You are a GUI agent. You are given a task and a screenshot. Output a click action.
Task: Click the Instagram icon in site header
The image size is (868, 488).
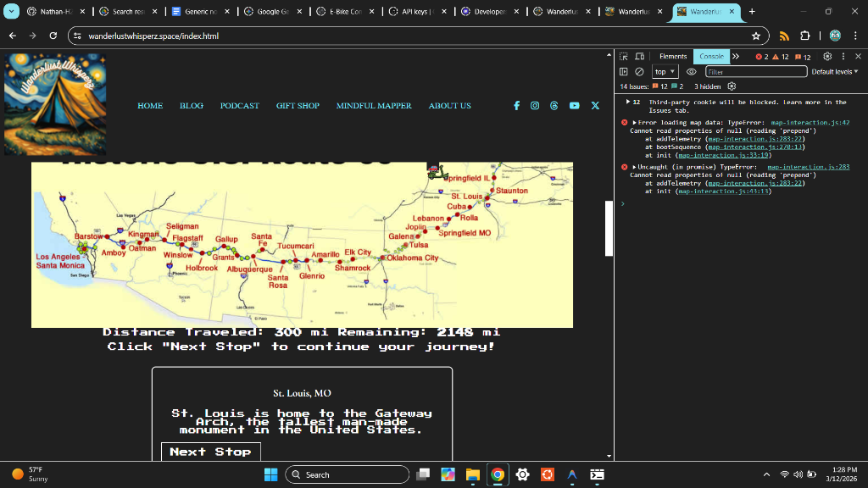(535, 106)
